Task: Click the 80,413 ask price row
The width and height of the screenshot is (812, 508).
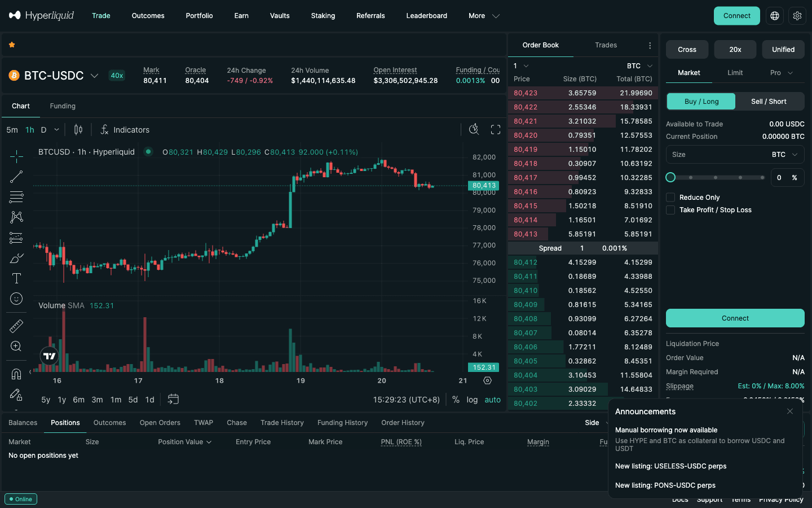Action: pos(583,234)
